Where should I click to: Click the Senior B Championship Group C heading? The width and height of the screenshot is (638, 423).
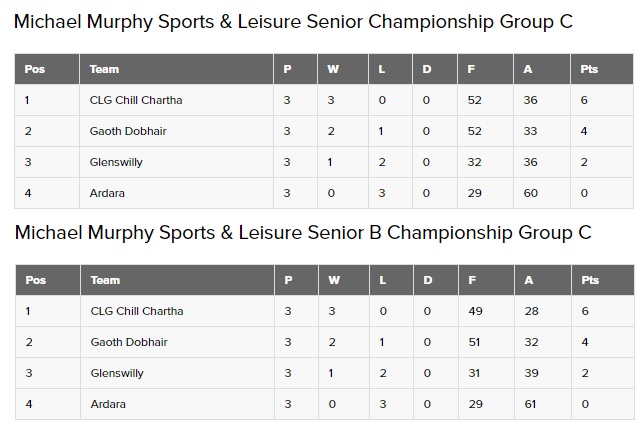pyautogui.click(x=303, y=233)
